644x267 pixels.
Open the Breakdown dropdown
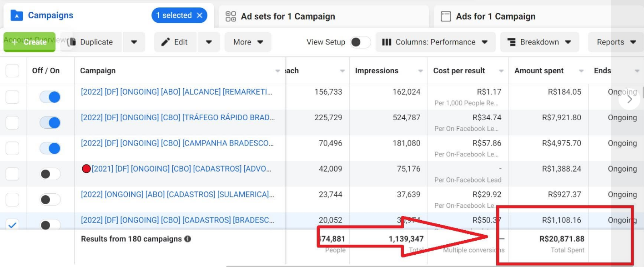pos(539,42)
